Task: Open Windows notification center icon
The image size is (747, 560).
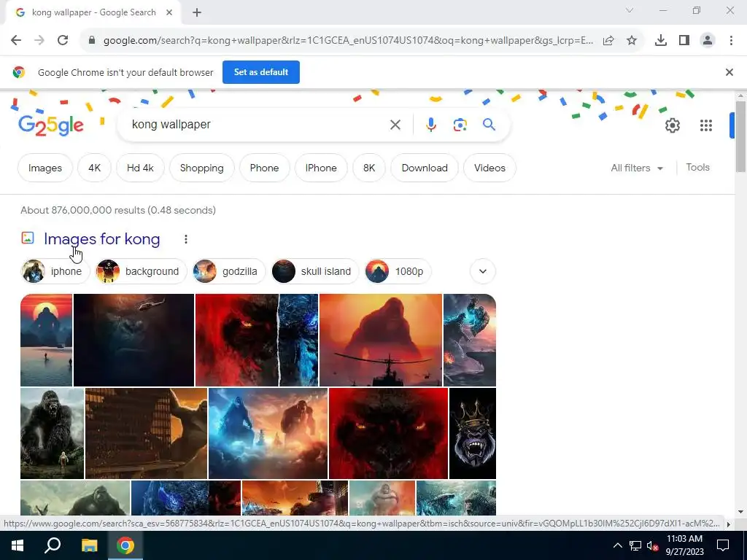Action: point(723,545)
